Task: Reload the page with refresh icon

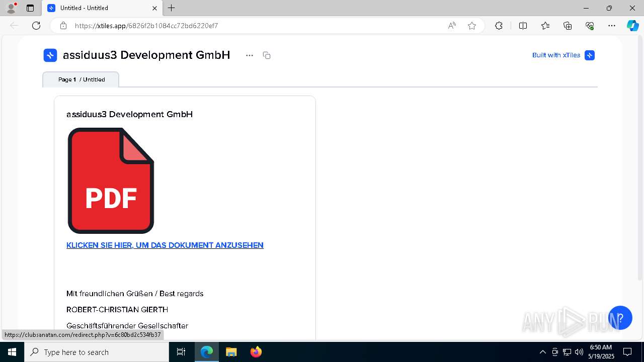Action: (x=36, y=26)
